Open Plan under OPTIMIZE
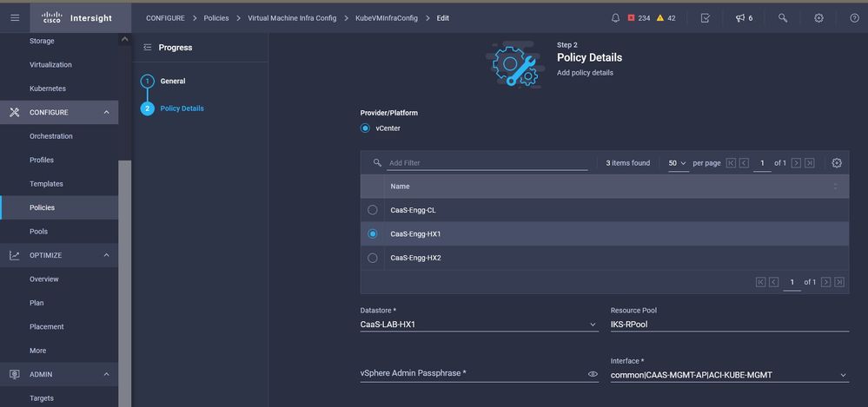Screen dimensions: 868x407 click(x=36, y=303)
